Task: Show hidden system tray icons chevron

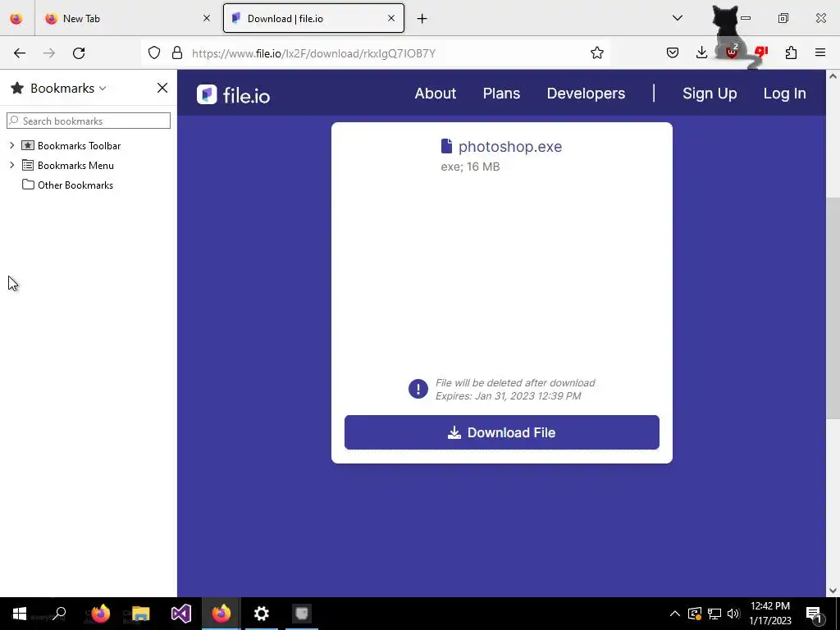Action: pos(675,614)
